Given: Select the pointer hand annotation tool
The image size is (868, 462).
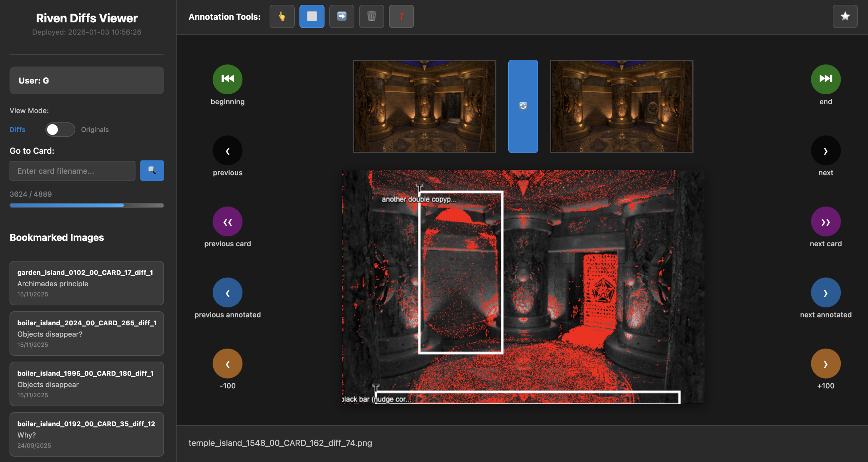Looking at the screenshot, I should coord(282,16).
